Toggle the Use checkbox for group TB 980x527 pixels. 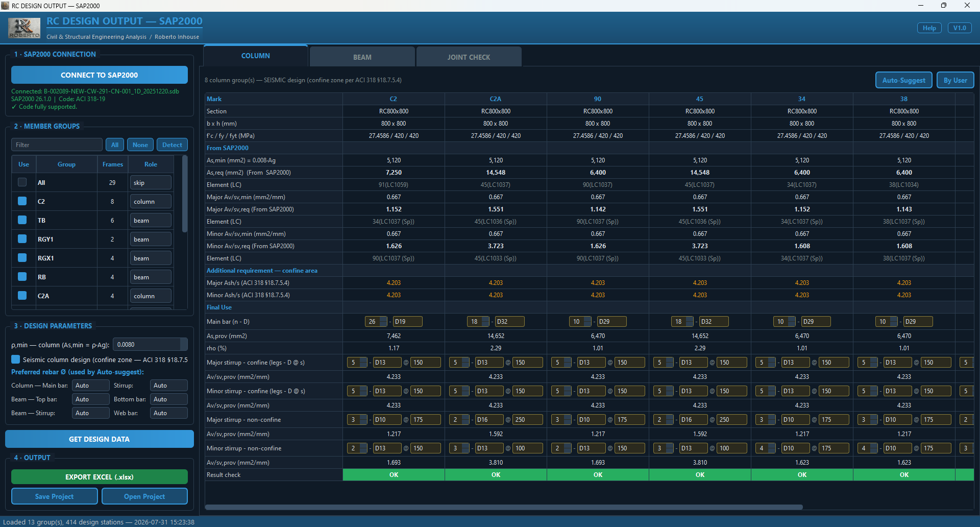[22, 220]
